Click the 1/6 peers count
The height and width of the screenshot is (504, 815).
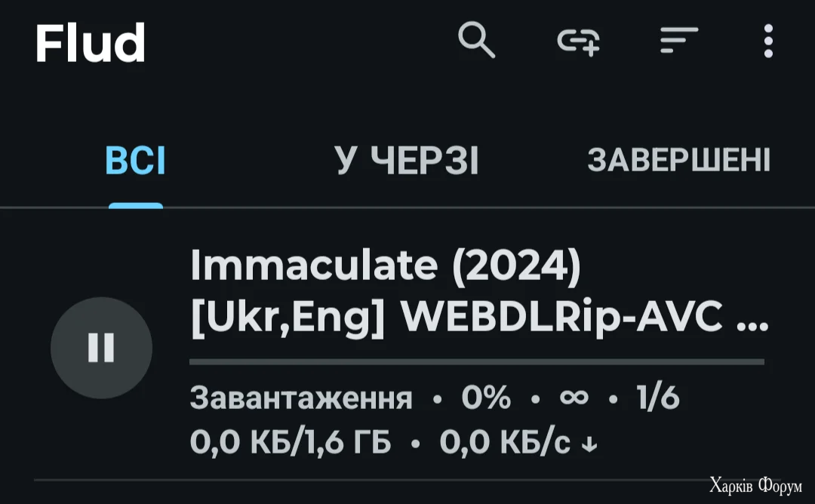click(658, 398)
